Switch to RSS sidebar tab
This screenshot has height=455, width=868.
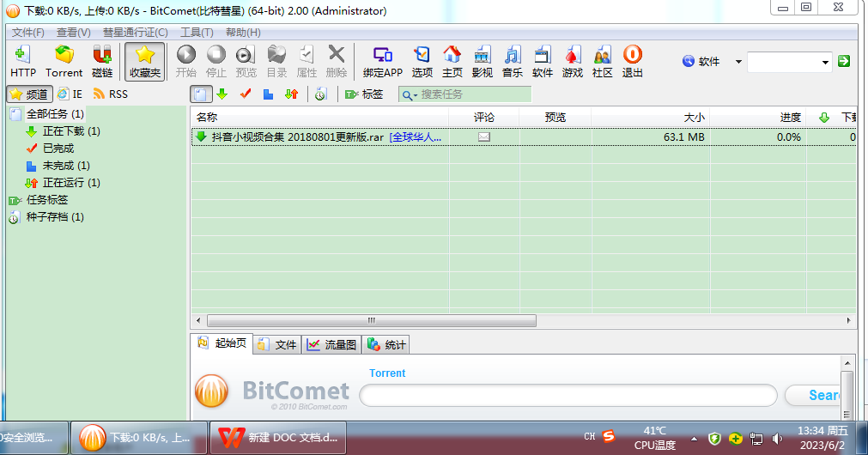[111, 94]
